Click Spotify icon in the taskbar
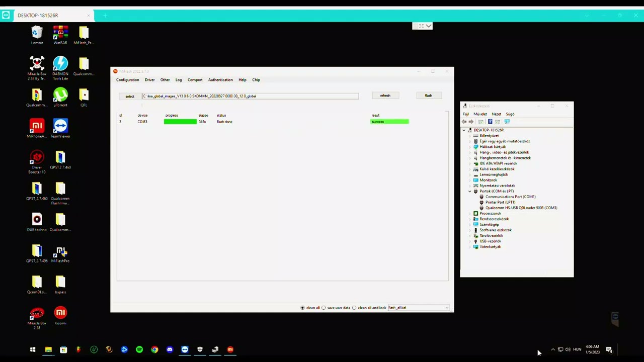 click(x=139, y=349)
